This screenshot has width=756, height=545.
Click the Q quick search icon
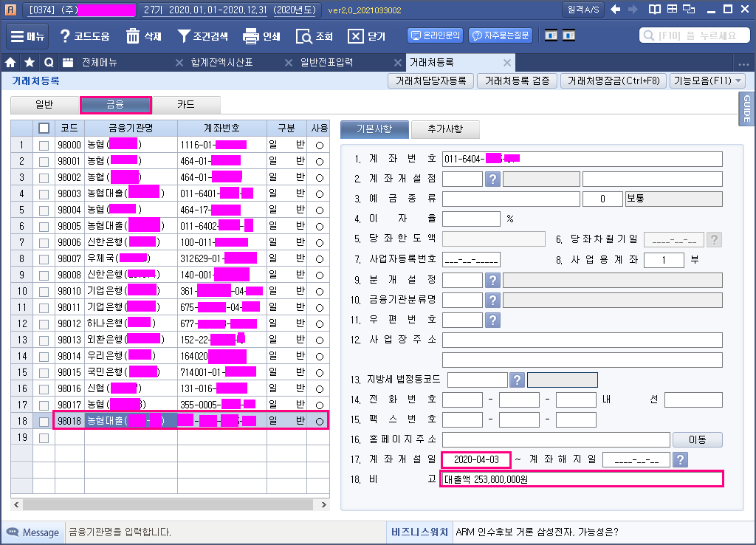pyautogui.click(x=49, y=62)
